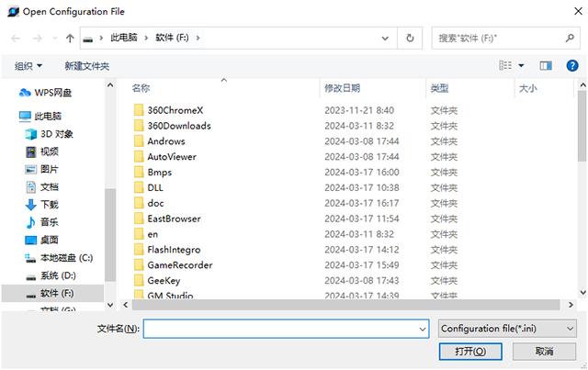588x370 pixels.
Task: Open the 组织 menu
Action: coord(28,66)
